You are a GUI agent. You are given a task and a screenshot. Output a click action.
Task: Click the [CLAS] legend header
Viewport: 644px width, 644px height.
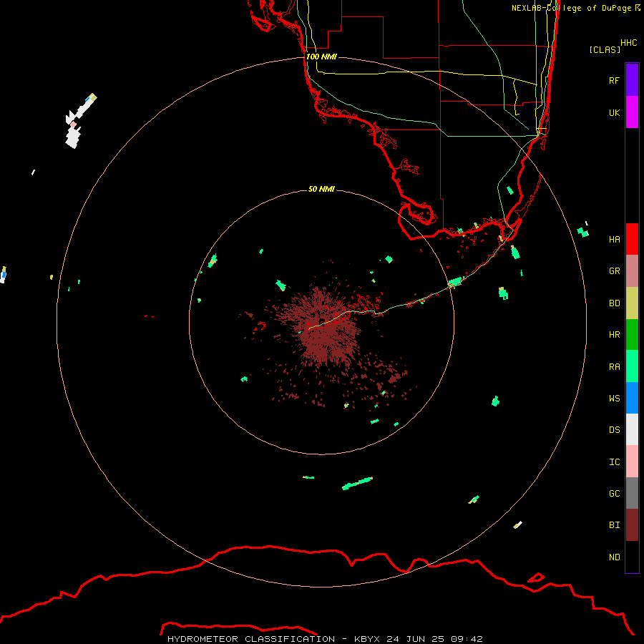pos(605,49)
